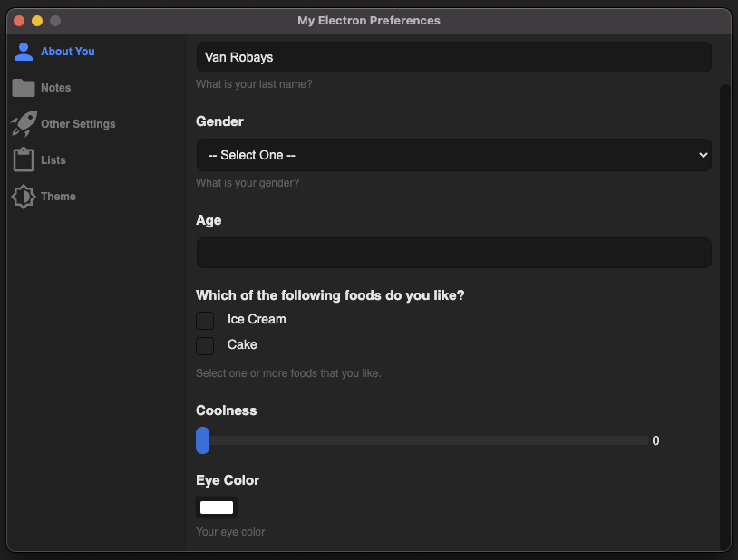The width and height of the screenshot is (738, 560).
Task: Click the Other Settings rocket icon
Action: pyautogui.click(x=24, y=123)
